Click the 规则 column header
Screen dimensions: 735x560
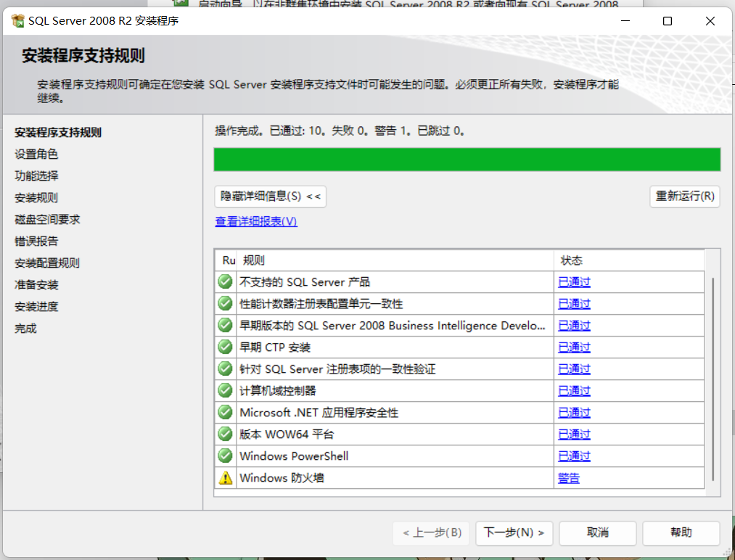395,260
